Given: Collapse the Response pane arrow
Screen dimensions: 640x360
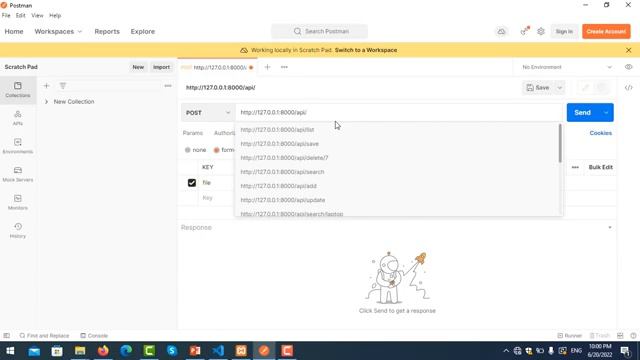Looking at the screenshot, I should point(610,227).
